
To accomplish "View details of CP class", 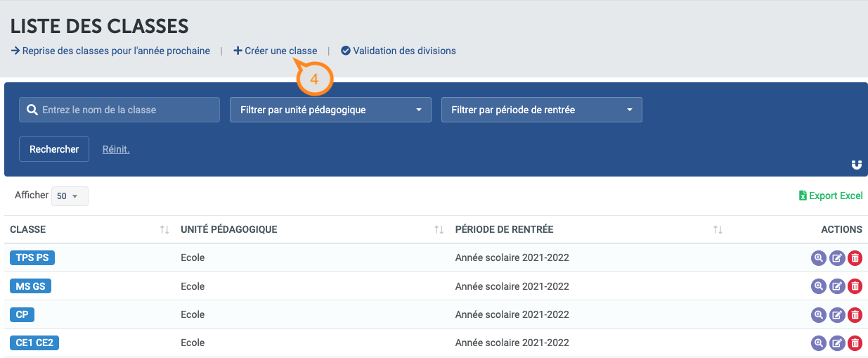I will click(x=819, y=315).
